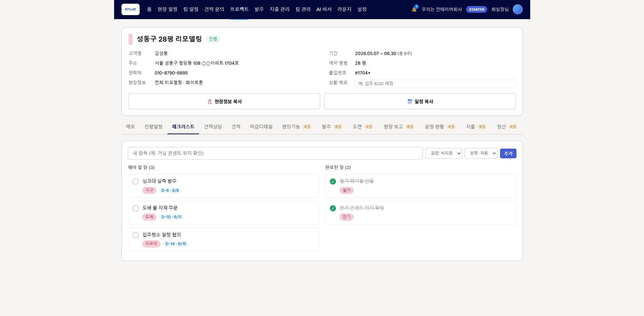Select the 체크리스트 tab

point(183,127)
